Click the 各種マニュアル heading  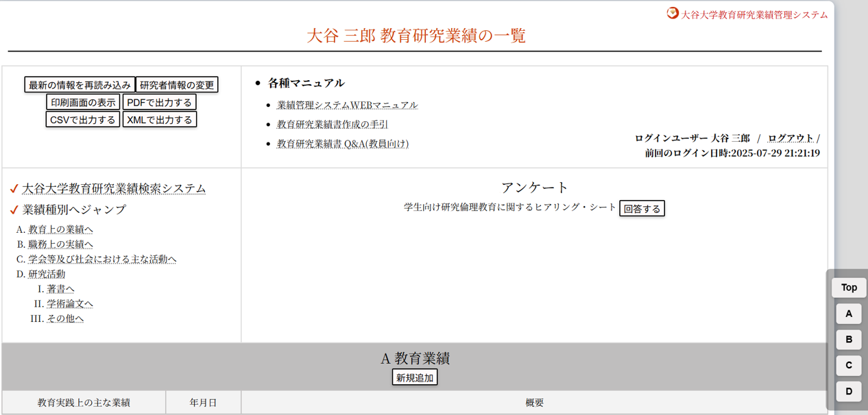(x=306, y=83)
